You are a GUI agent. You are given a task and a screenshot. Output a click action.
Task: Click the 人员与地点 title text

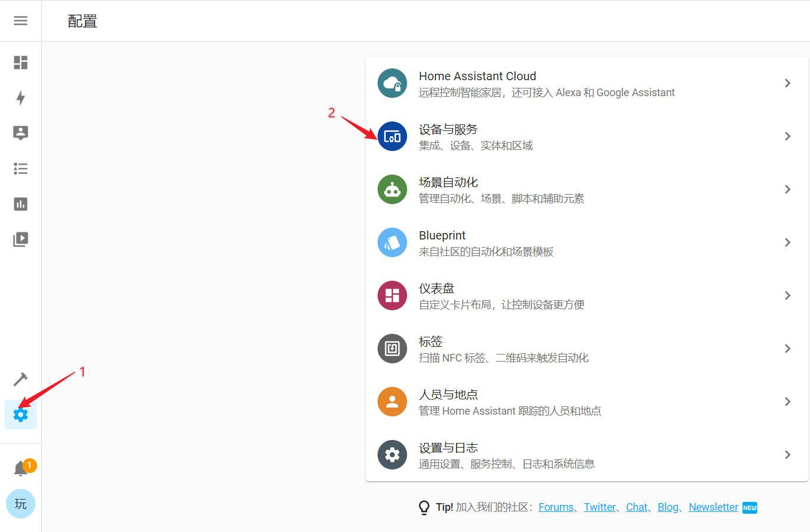coord(448,395)
